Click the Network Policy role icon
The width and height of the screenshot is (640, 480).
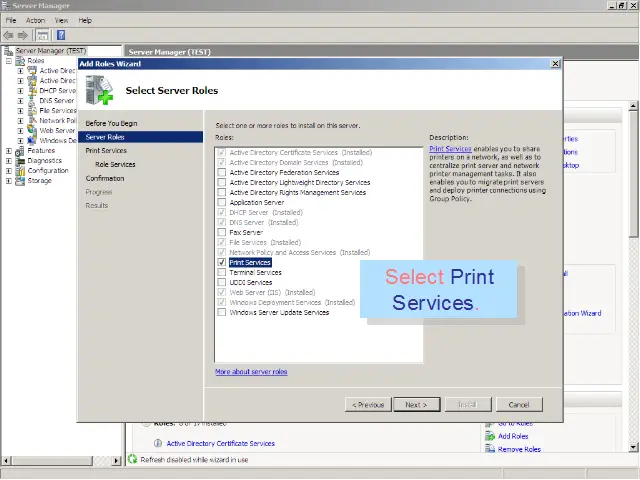click(x=32, y=120)
